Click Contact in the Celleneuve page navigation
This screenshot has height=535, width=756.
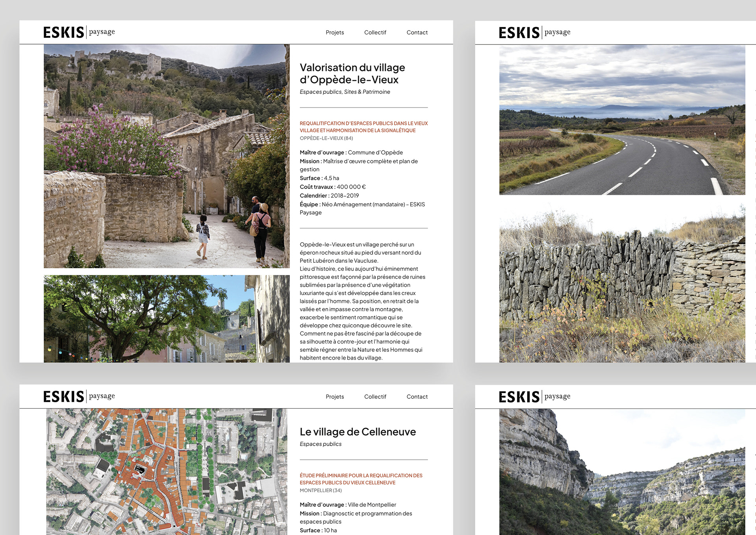[417, 397]
